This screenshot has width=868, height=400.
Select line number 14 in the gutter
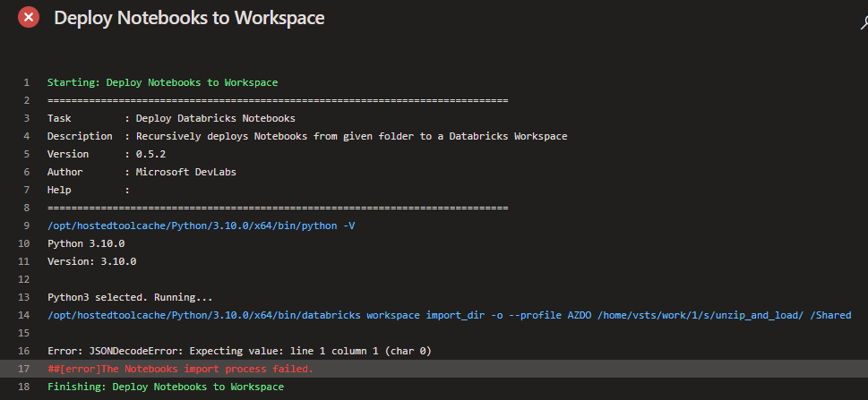pos(24,315)
